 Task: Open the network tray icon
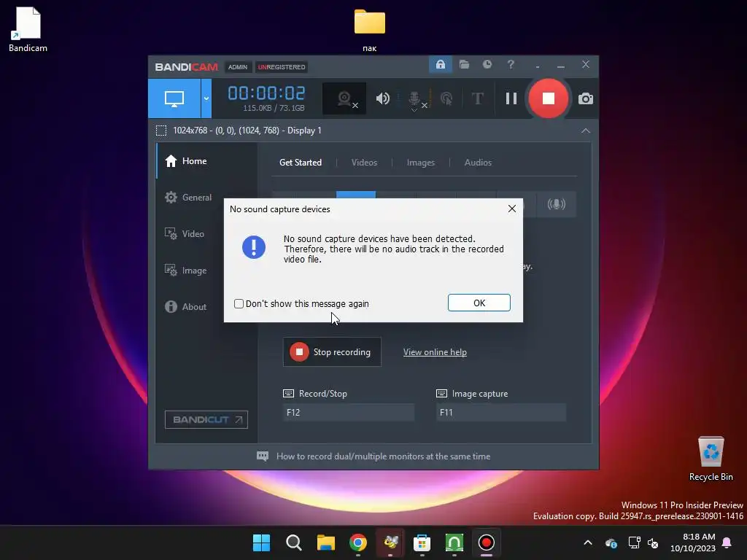coord(634,542)
